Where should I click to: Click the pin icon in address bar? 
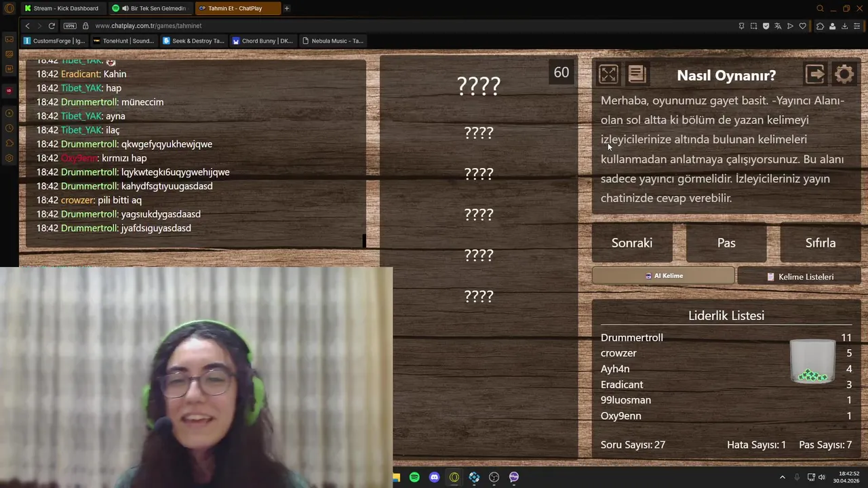tap(741, 26)
